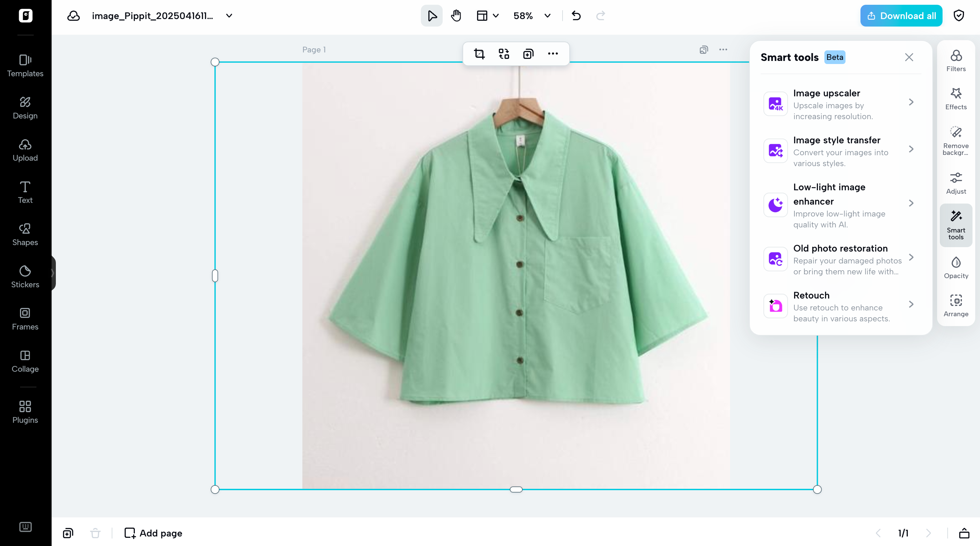Click the top-left selection corner handle
The height and width of the screenshot is (546, 980).
click(x=215, y=62)
